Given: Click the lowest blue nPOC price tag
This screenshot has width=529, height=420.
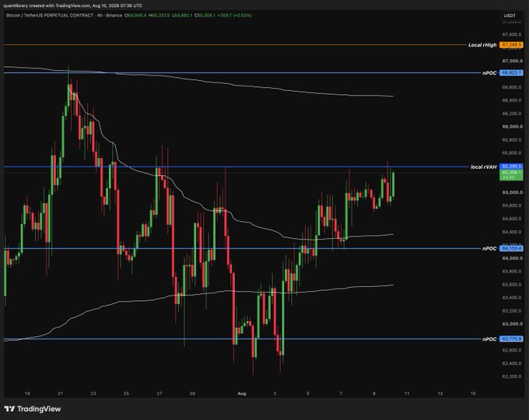Looking at the screenshot, I should 511,339.
